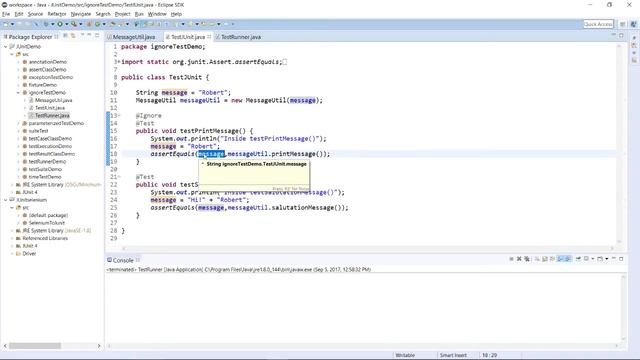The width and height of the screenshot is (640, 360).
Task: Select the timeTestDemo package
Action: click(45, 177)
